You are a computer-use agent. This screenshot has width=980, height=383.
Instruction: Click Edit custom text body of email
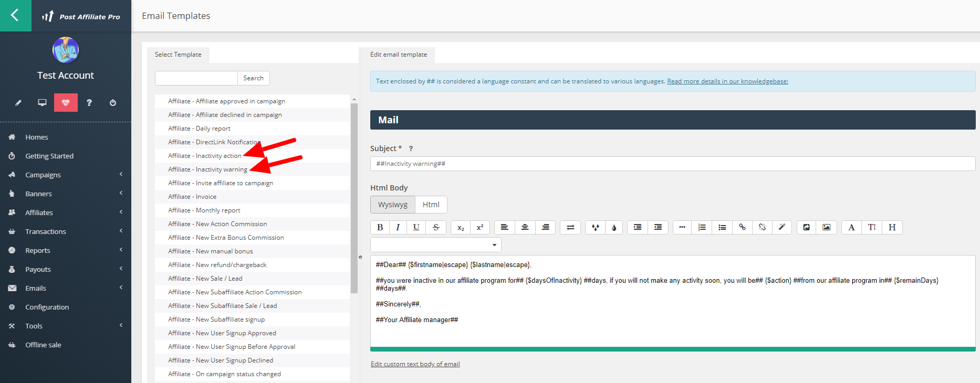tap(415, 364)
